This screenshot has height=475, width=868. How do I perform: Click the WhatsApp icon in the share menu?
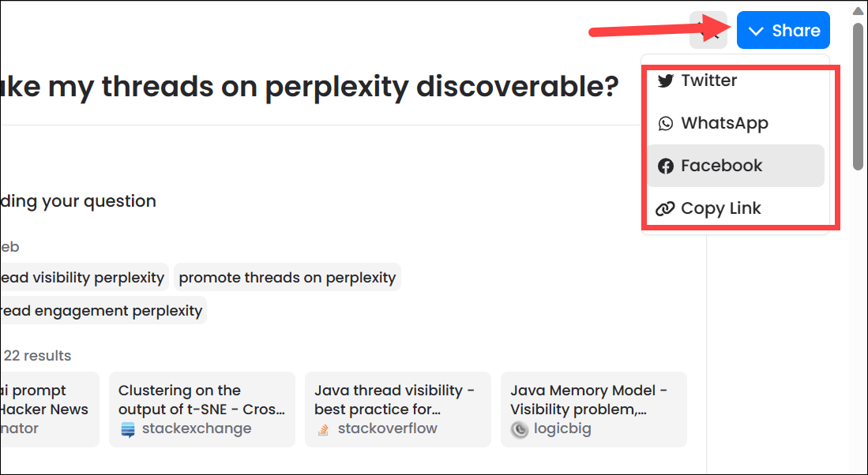pyautogui.click(x=666, y=122)
